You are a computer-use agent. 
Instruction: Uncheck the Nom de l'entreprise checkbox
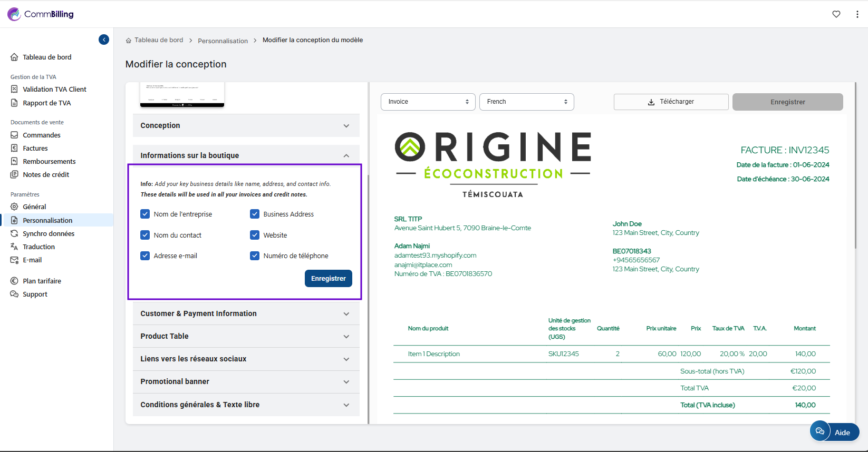145,214
